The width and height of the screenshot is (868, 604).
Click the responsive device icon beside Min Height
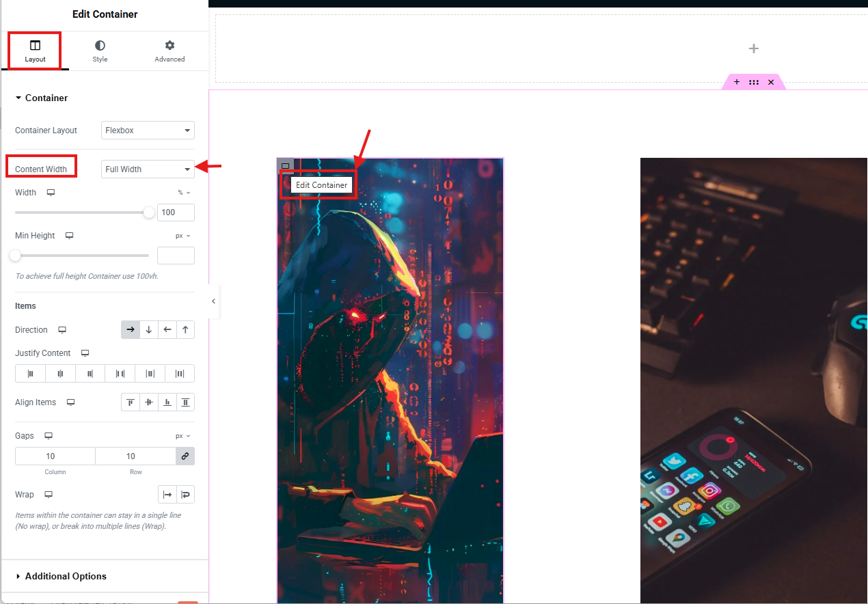[69, 236]
